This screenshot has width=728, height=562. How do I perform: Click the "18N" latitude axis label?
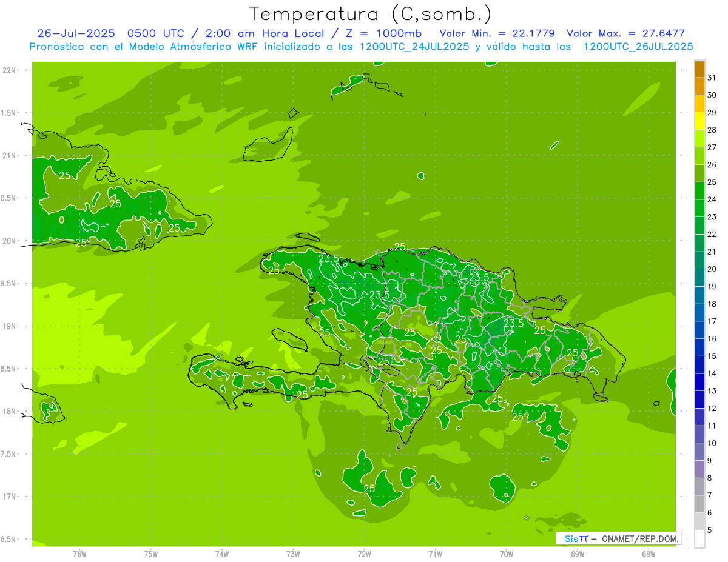pos(9,412)
